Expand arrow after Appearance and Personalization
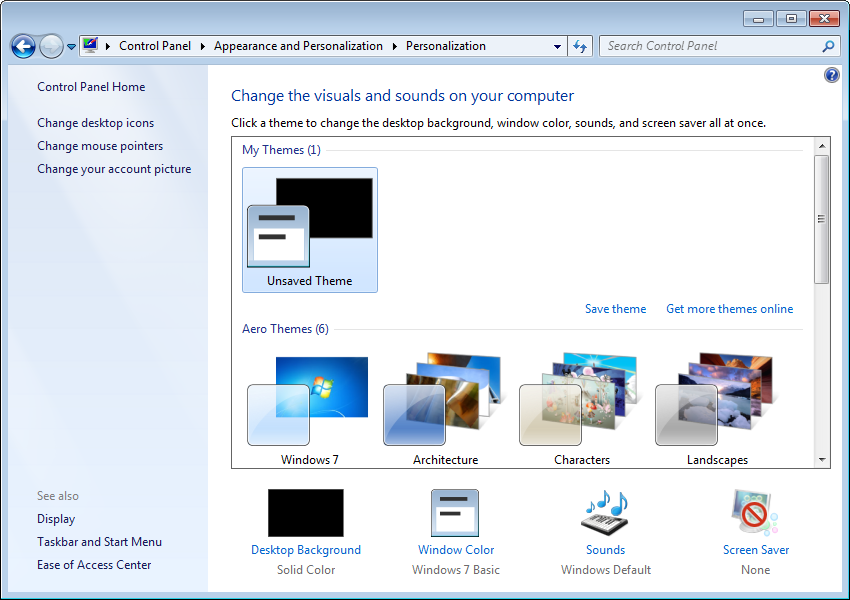 395,47
